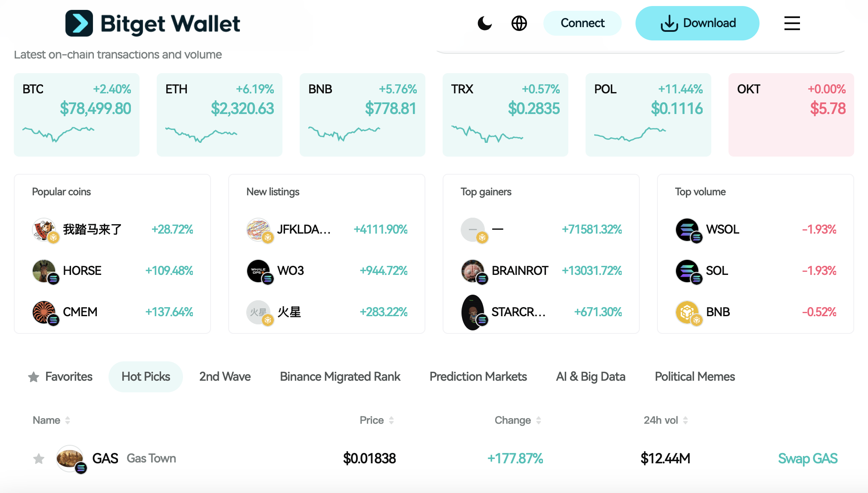This screenshot has height=493, width=868.
Task: Click the BRAINROT coin icon in Top gainers
Action: (x=474, y=271)
